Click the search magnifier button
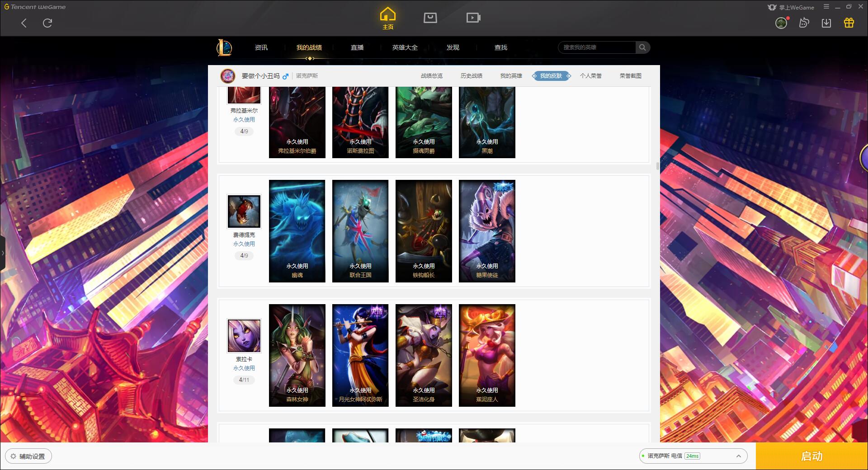Screen dimensions: 868x470 pyautogui.click(x=642, y=47)
